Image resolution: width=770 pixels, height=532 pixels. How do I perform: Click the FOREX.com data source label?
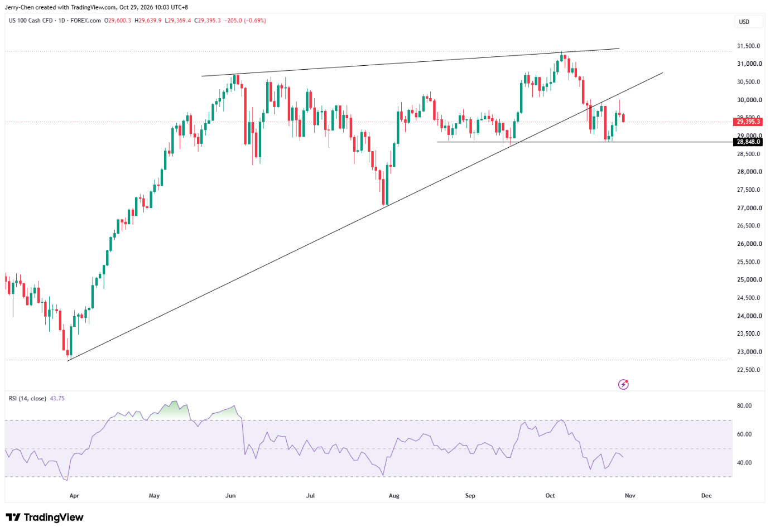(x=85, y=21)
